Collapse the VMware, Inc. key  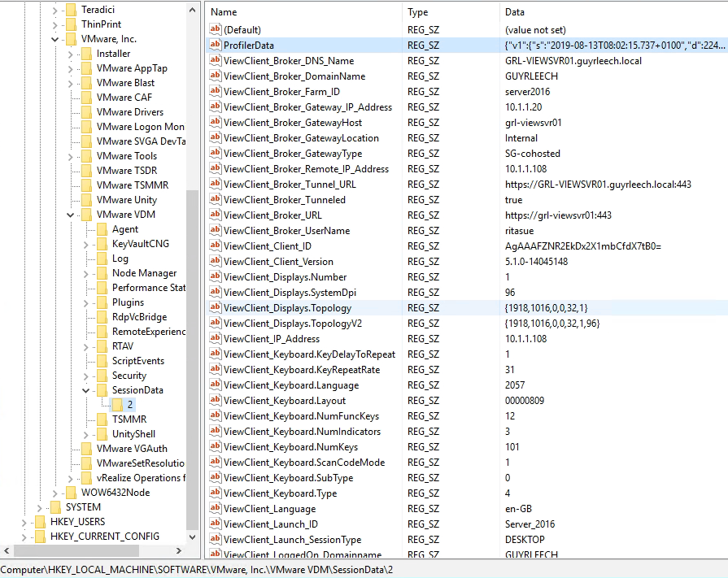coord(54,38)
